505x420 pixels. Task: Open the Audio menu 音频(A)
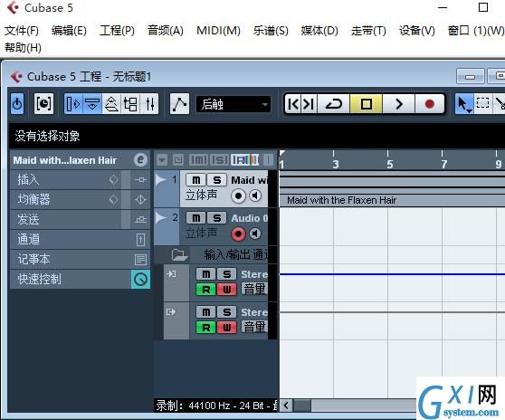166,31
